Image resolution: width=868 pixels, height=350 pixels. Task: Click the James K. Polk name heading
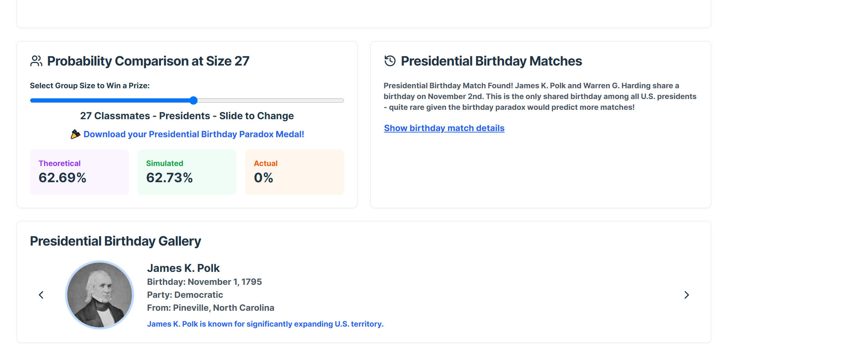tap(183, 268)
